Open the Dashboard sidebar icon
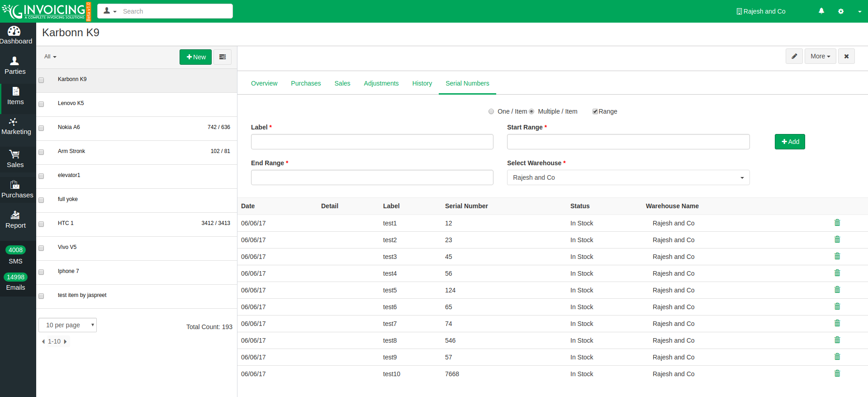This screenshot has height=397, width=868. pyautogui.click(x=14, y=31)
